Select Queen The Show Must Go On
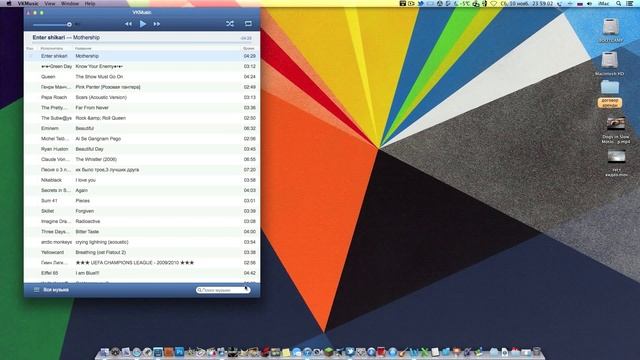Screen dimensions: 640x360 pos(142,77)
